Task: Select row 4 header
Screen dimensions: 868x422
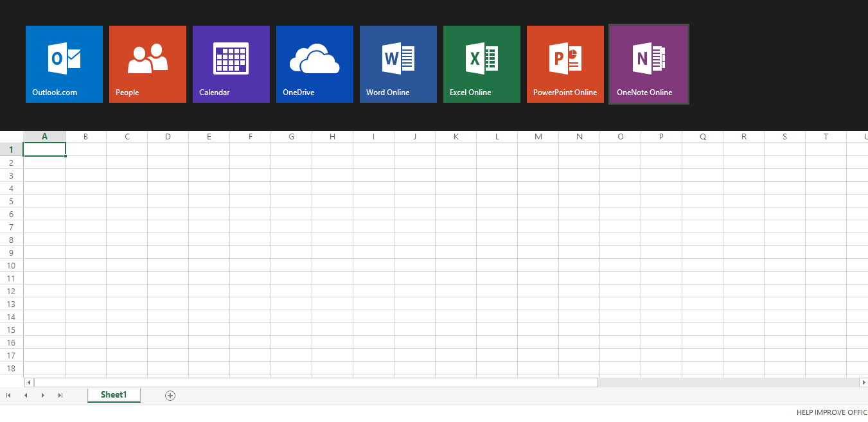Action: point(12,188)
